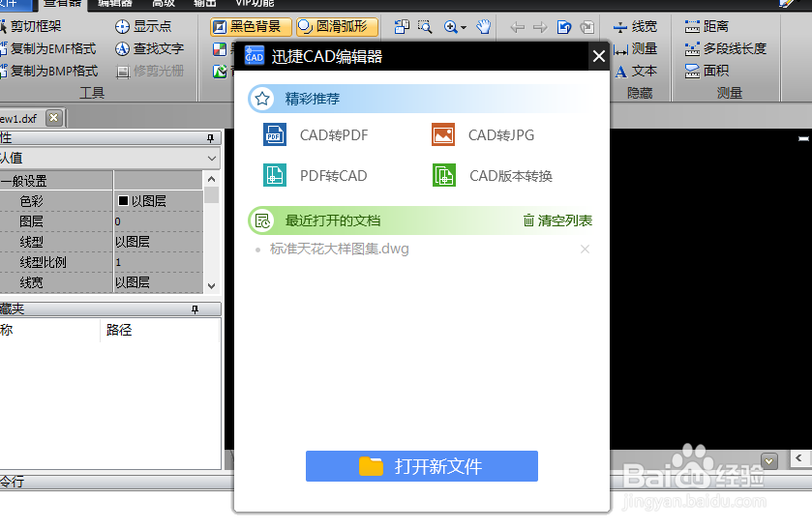
Task: Open the 查找文字 find text tool
Action: point(150,48)
